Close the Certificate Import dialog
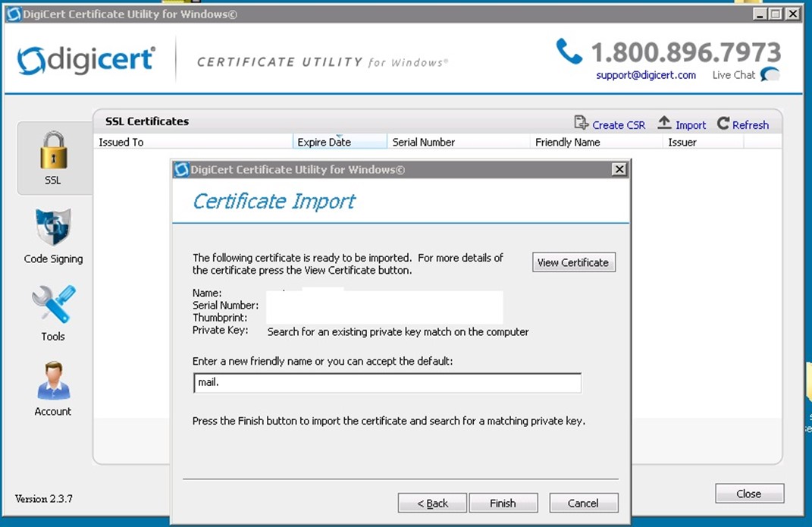Viewport: 812px width, 527px height. (x=619, y=169)
